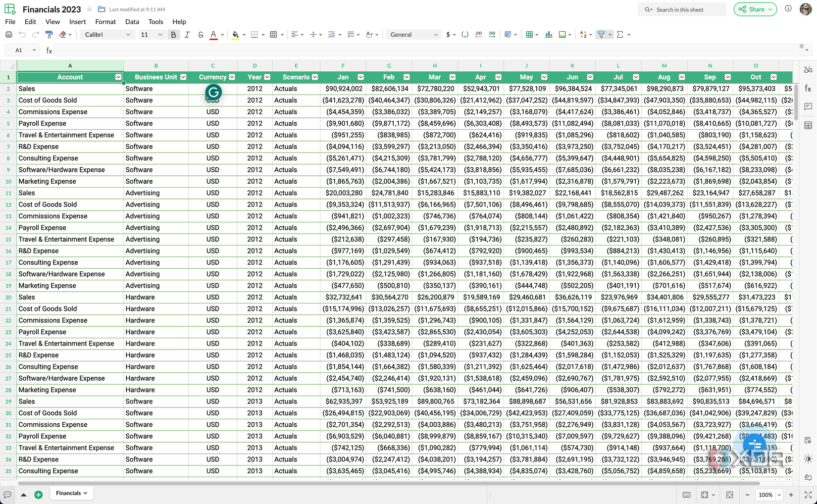Undo the last action
Screen dimensions: 817x504
[x=22, y=34]
